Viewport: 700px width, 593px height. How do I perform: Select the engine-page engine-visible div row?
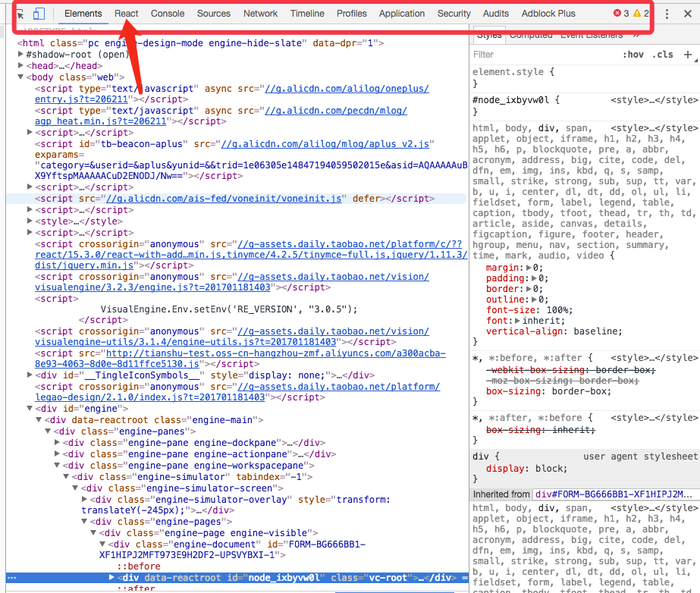(x=209, y=533)
